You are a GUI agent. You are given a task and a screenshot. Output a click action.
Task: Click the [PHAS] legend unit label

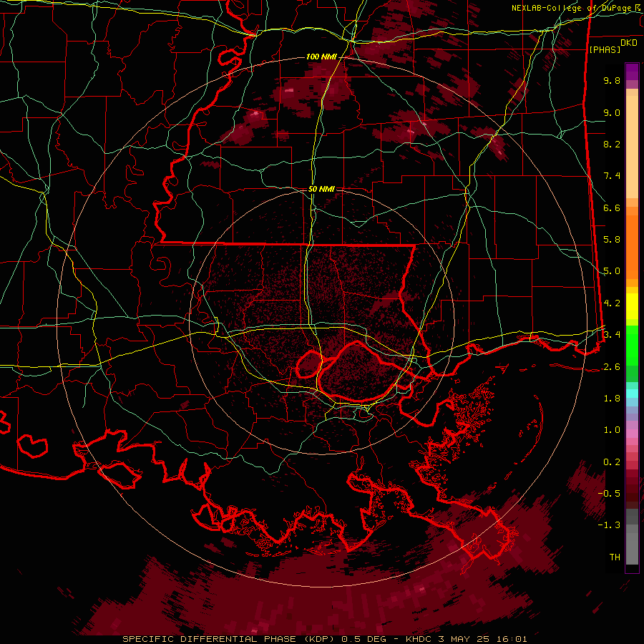pyautogui.click(x=605, y=49)
